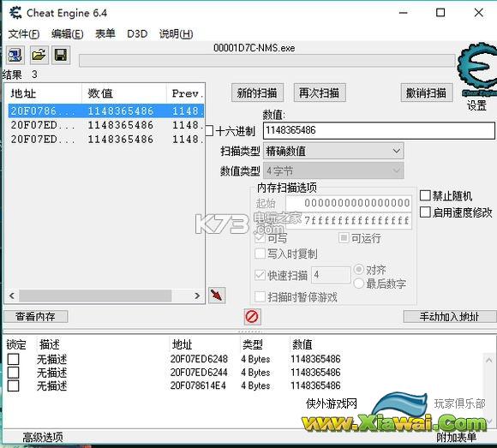Click the 描述 column header
The width and height of the screenshot is (497, 448).
coord(50,344)
